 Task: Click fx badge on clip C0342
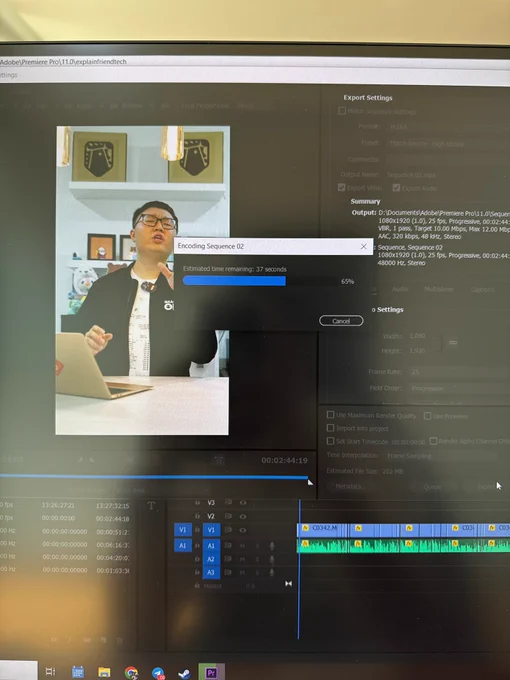click(x=305, y=528)
